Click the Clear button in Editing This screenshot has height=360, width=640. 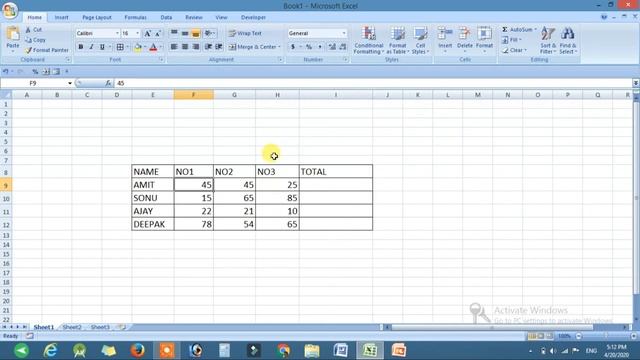pyautogui.click(x=514, y=50)
